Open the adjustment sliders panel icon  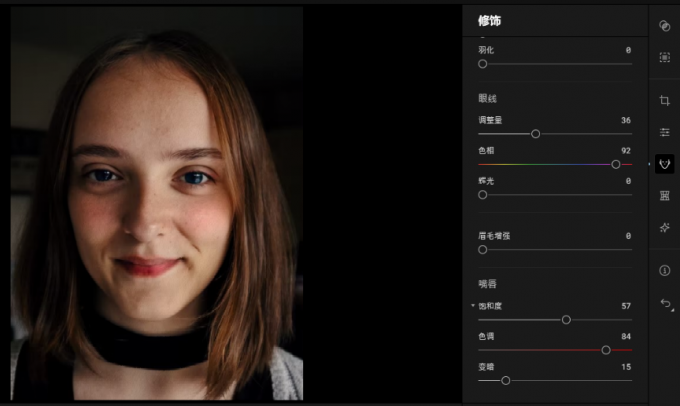click(x=664, y=132)
